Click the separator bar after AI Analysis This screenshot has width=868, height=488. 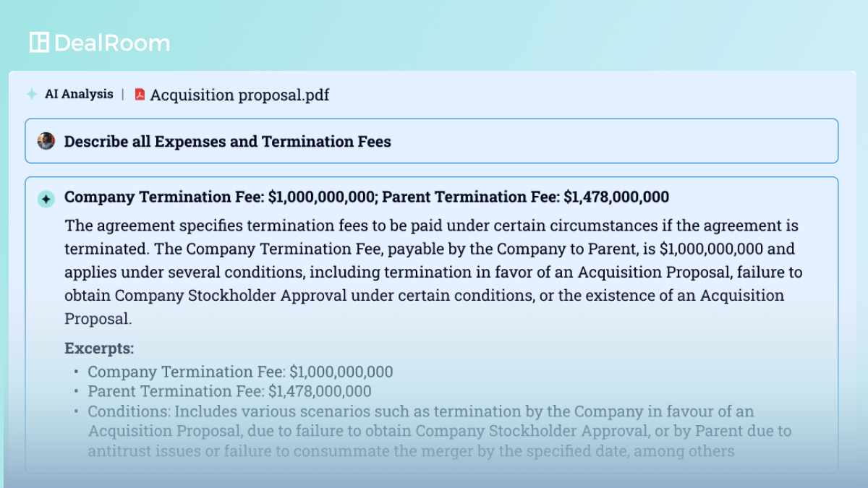click(x=123, y=94)
